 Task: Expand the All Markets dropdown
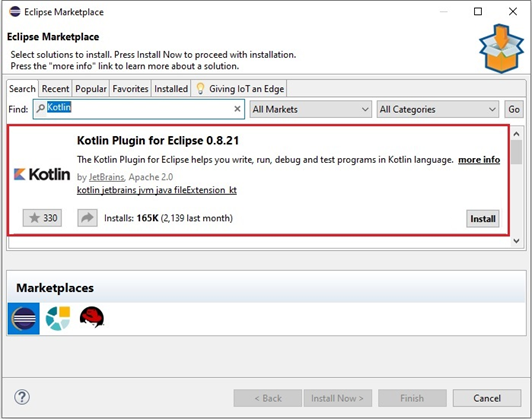[x=311, y=109]
